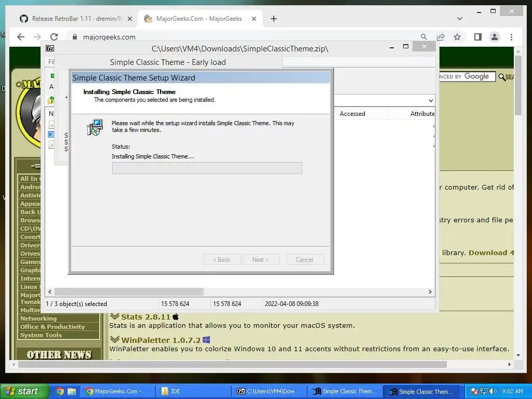The width and height of the screenshot is (532, 399).
Task: Click the pressed Simple Classic Theme taskbar button
Action: click(x=421, y=392)
